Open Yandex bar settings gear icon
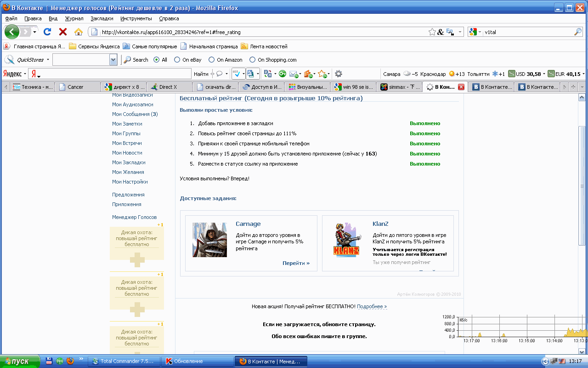Screen dimensions: 588x368 click(x=339, y=74)
